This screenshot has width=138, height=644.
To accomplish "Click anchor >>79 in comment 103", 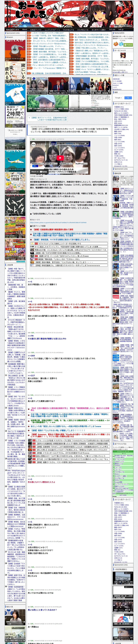I will point(31,336).
